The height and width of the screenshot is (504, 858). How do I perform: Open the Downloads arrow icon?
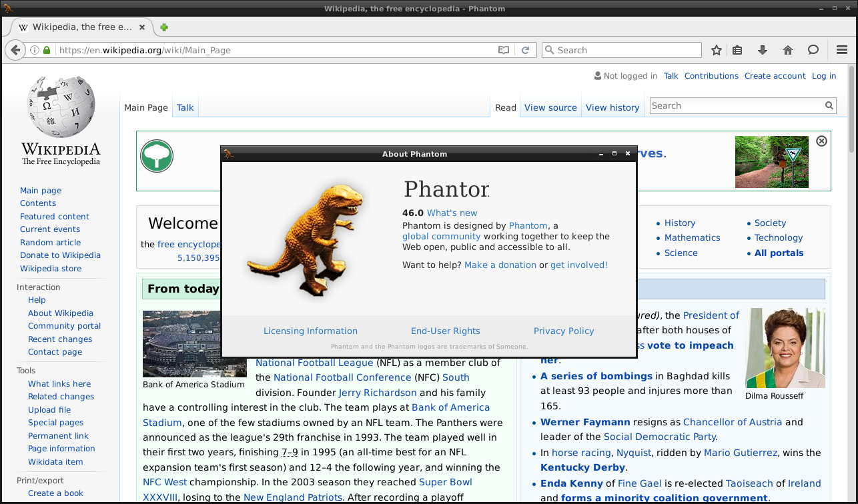point(763,50)
